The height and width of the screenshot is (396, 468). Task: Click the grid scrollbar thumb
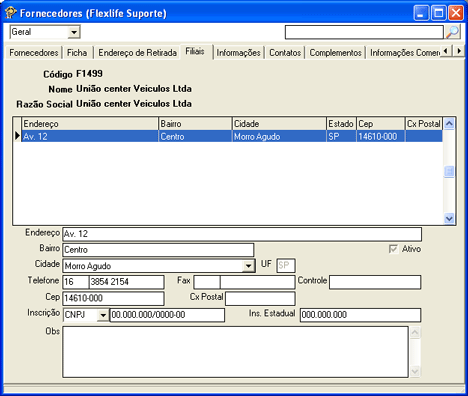click(449, 172)
